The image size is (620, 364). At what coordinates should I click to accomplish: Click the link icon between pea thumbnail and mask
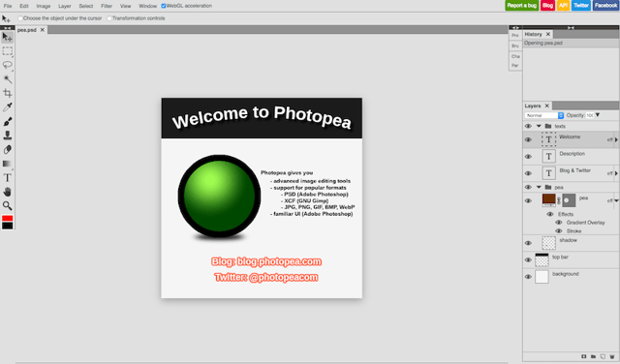point(559,200)
